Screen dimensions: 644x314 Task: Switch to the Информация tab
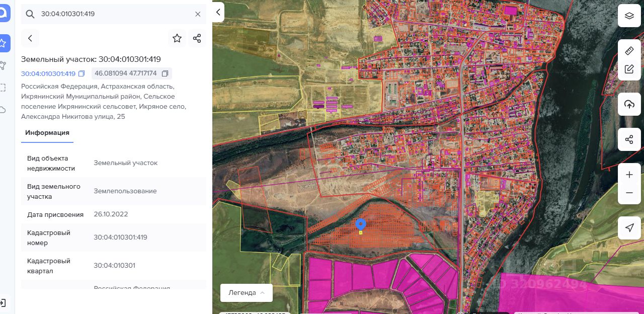(47, 133)
